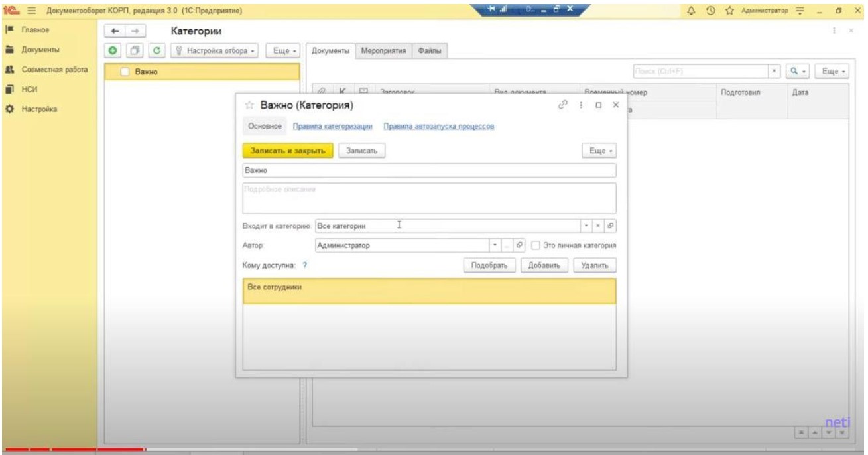This screenshot has width=868, height=455.
Task: Open the Автор field's linked record icon
Action: tap(521, 245)
